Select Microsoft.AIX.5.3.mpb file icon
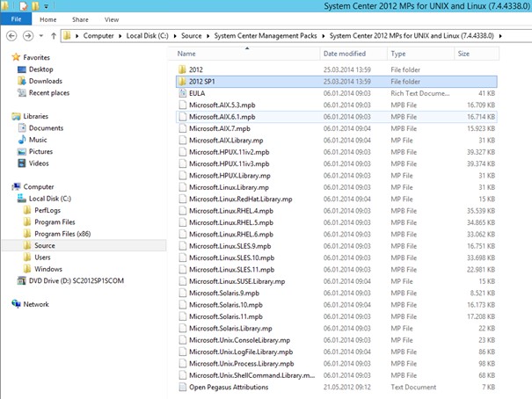Screen dimensions: 532x399 point(183,105)
